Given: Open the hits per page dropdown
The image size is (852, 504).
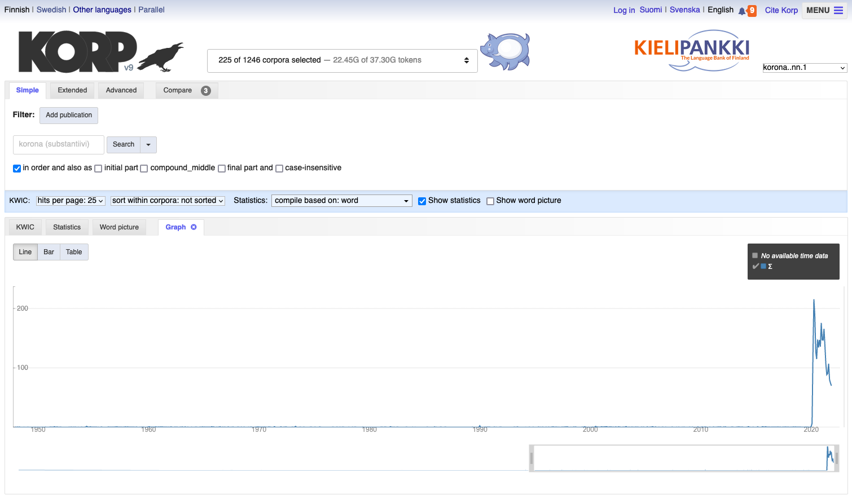Looking at the screenshot, I should coord(71,201).
